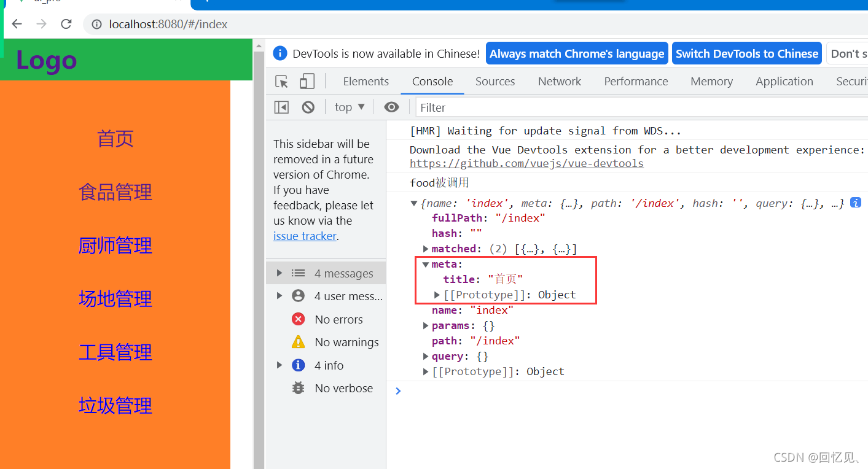Click the HMR waiting log message

[x=545, y=131]
